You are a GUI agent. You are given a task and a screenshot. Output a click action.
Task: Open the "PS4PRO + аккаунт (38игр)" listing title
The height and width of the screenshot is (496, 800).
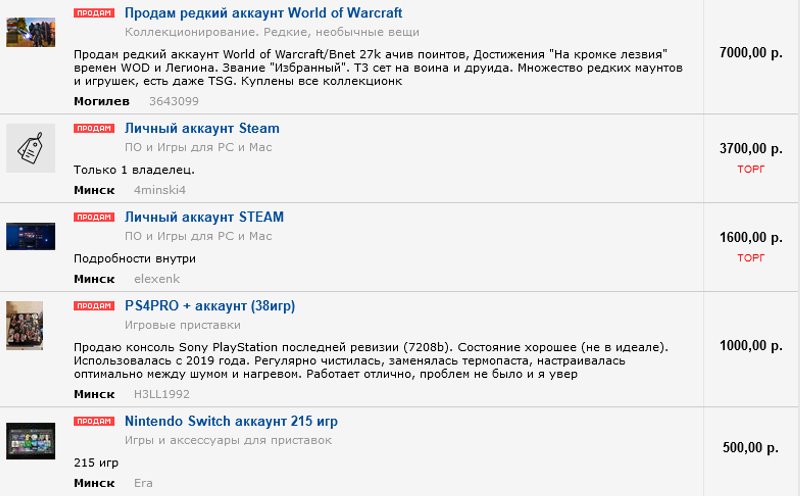pyautogui.click(x=209, y=306)
